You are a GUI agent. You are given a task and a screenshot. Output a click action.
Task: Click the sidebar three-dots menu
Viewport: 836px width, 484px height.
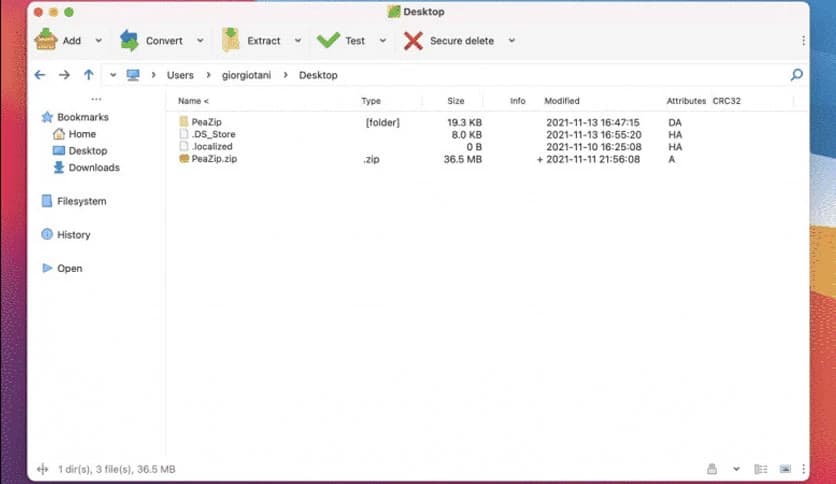[x=97, y=99]
